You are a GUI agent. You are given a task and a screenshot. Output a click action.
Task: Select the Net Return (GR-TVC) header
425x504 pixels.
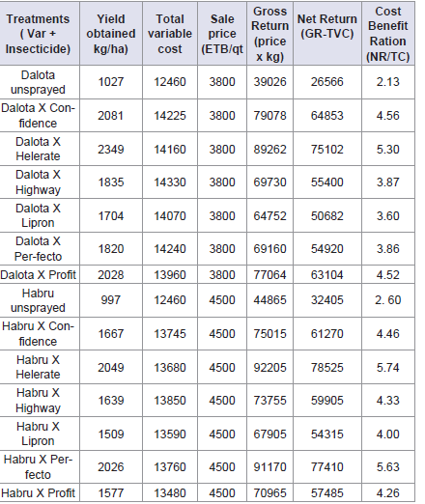[327, 34]
